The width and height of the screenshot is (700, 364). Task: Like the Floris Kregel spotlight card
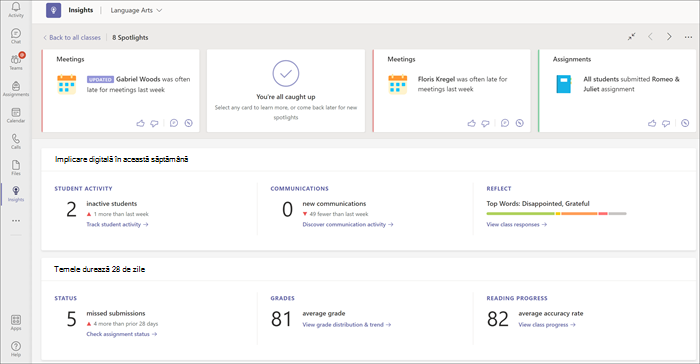click(x=471, y=123)
